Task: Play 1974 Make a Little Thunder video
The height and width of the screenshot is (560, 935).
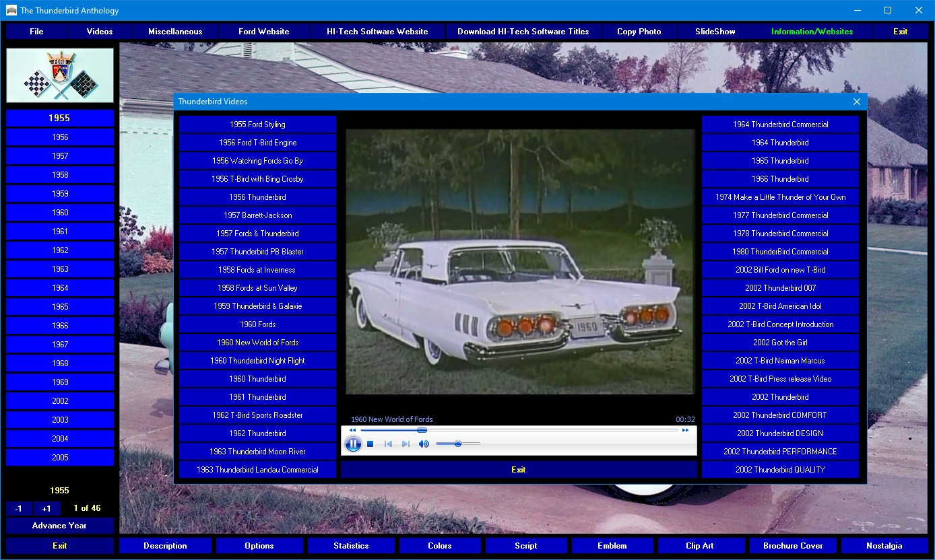Action: 780,197
